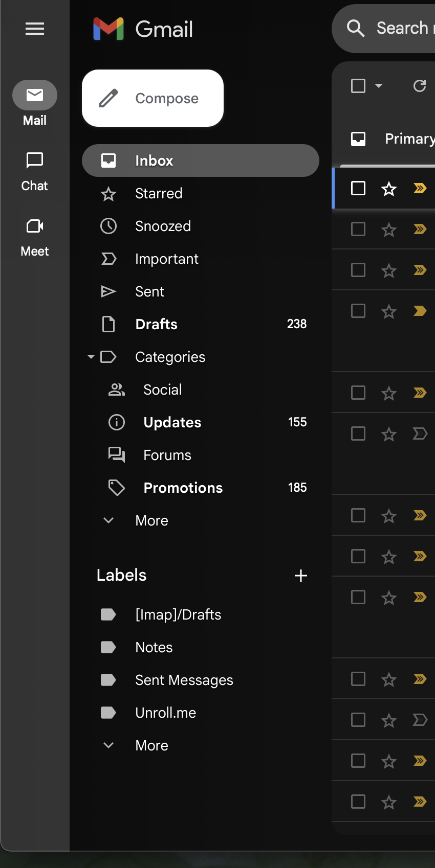Click the refresh inbox icon
The height and width of the screenshot is (868, 435).
[420, 86]
